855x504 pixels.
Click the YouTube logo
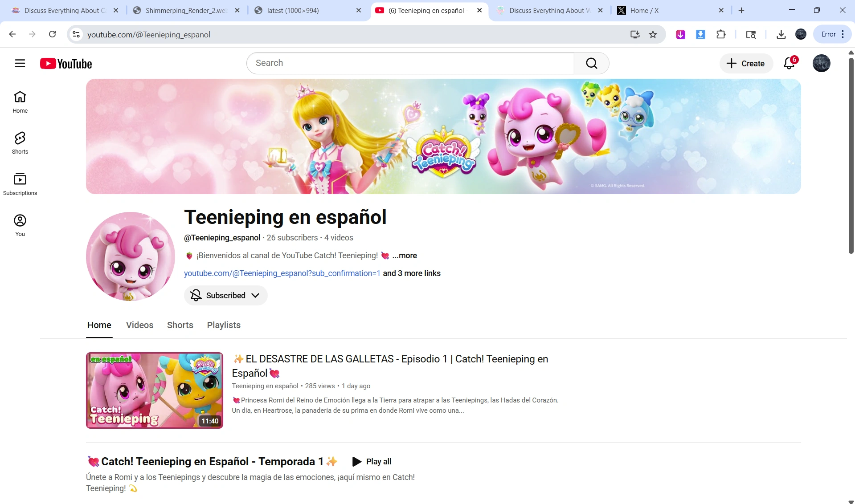point(65,63)
